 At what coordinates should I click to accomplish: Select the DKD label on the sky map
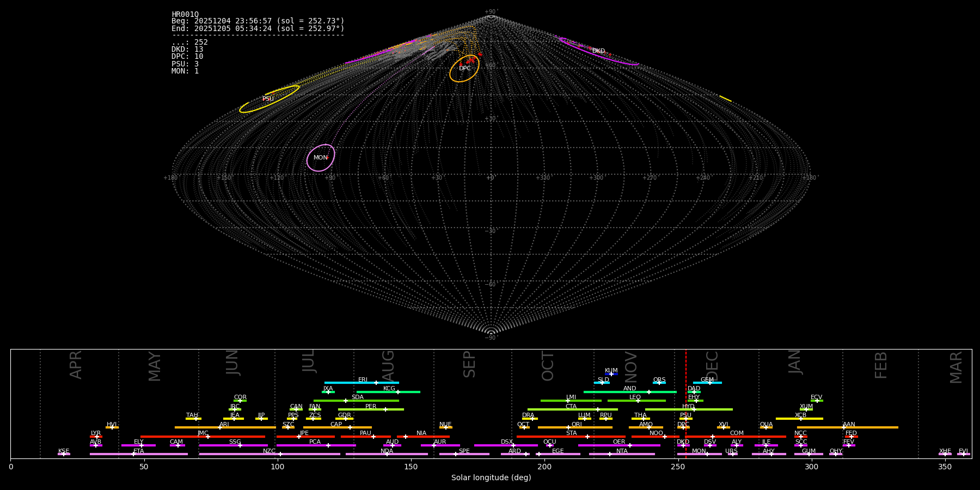598,51
